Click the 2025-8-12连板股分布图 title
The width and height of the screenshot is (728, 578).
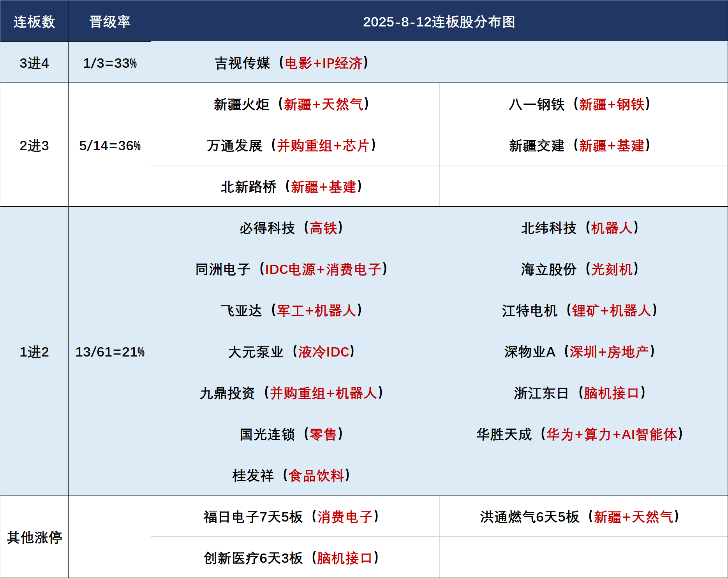[x=439, y=22]
